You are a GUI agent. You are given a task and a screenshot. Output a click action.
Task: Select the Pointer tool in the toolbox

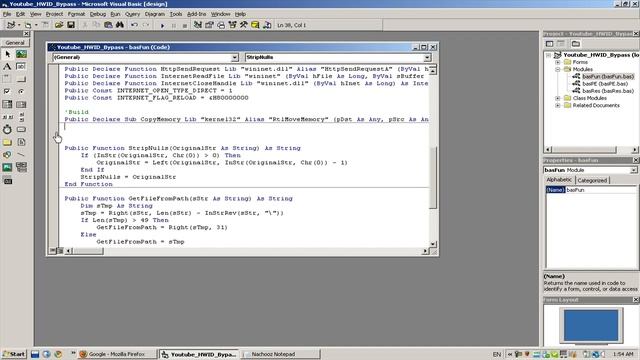(7, 54)
